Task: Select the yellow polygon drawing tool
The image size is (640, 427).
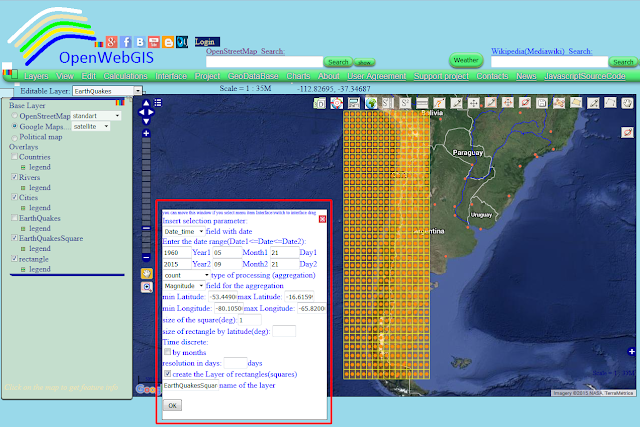Action: click(x=576, y=103)
